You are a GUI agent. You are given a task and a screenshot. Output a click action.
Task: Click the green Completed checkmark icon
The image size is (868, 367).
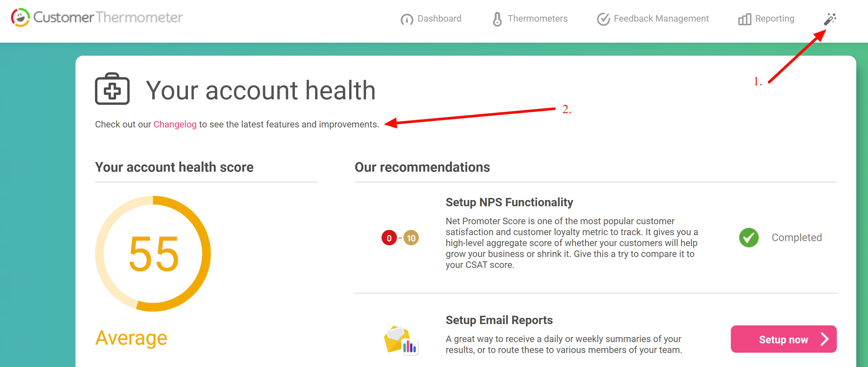[749, 238]
